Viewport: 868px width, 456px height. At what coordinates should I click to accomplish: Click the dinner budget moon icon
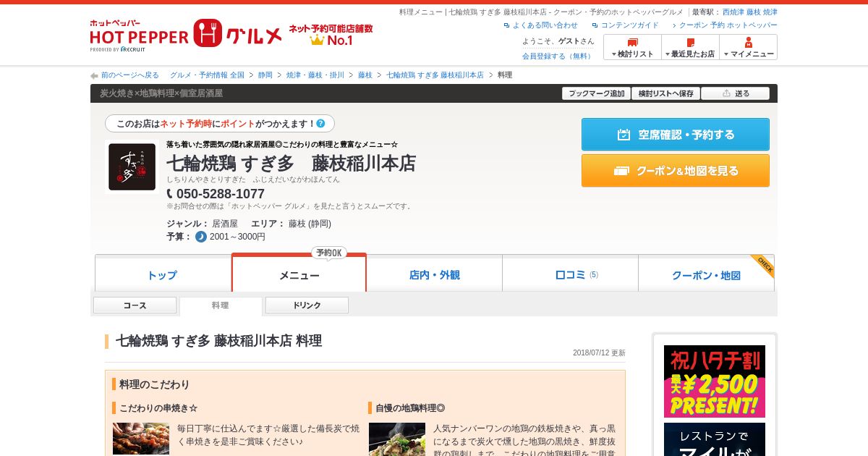point(201,237)
